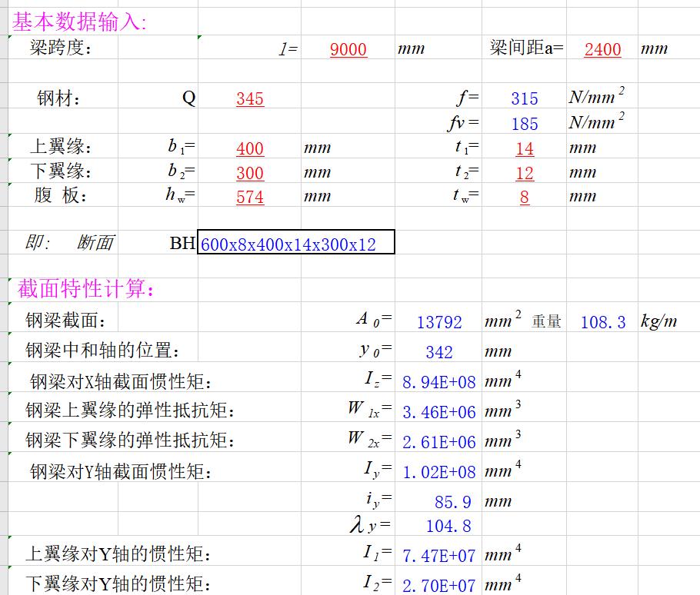Image resolution: width=700 pixels, height=595 pixels.
Task: Select the design strength f value 315
Action: coord(524,96)
